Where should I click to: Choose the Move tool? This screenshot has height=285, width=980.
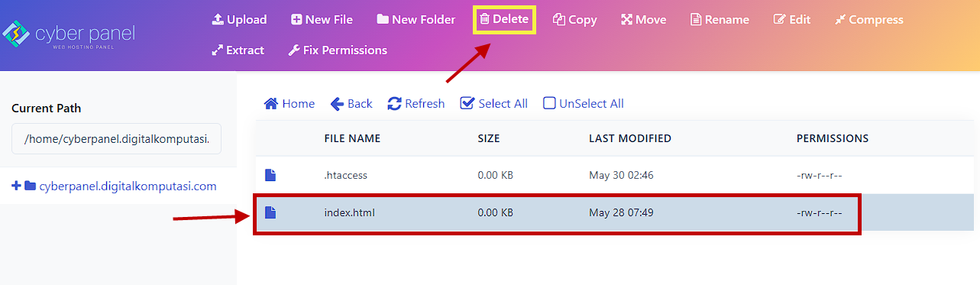tap(643, 19)
